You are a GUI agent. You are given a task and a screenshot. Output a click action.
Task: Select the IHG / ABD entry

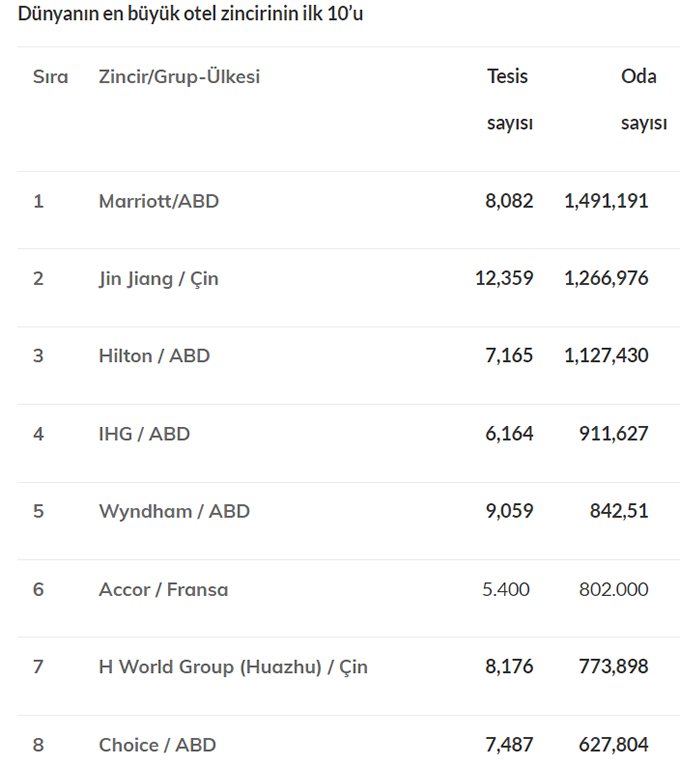[x=144, y=434]
